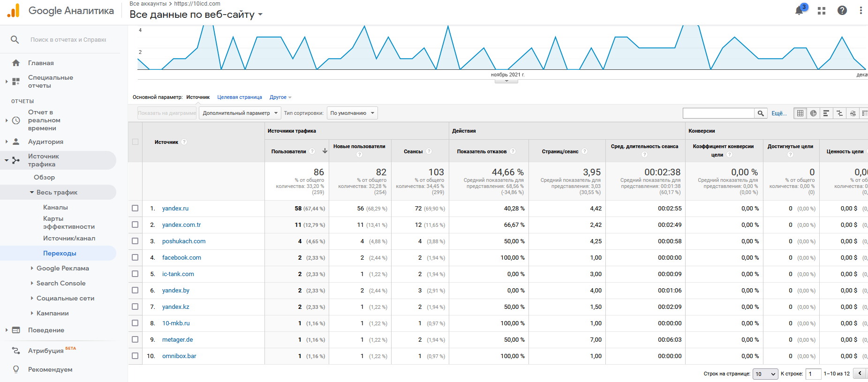Image resolution: width=868 pixels, height=382 pixels.
Task: Expand the Кампании submenu
Action: pyautogui.click(x=32, y=313)
